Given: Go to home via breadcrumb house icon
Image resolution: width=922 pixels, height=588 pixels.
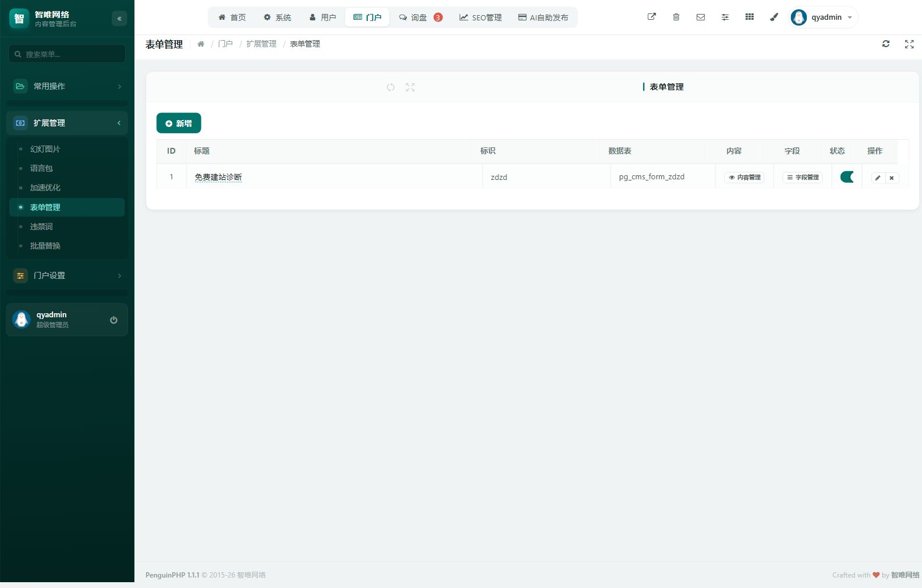Looking at the screenshot, I should point(201,44).
